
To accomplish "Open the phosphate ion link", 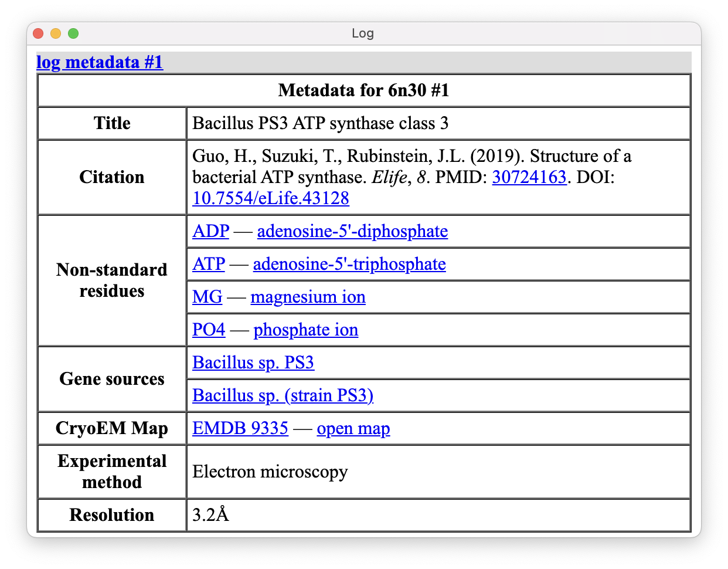I will pos(305,330).
